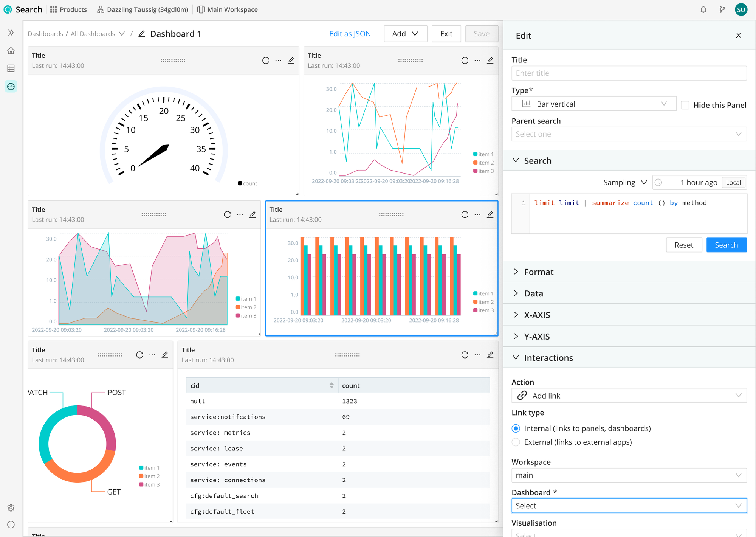Click the Enter title input field

pos(629,73)
